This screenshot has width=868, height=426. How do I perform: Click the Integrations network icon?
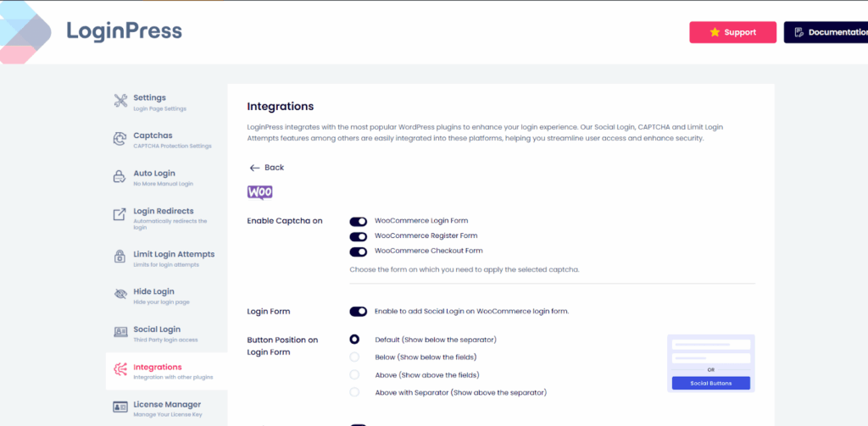tap(120, 369)
